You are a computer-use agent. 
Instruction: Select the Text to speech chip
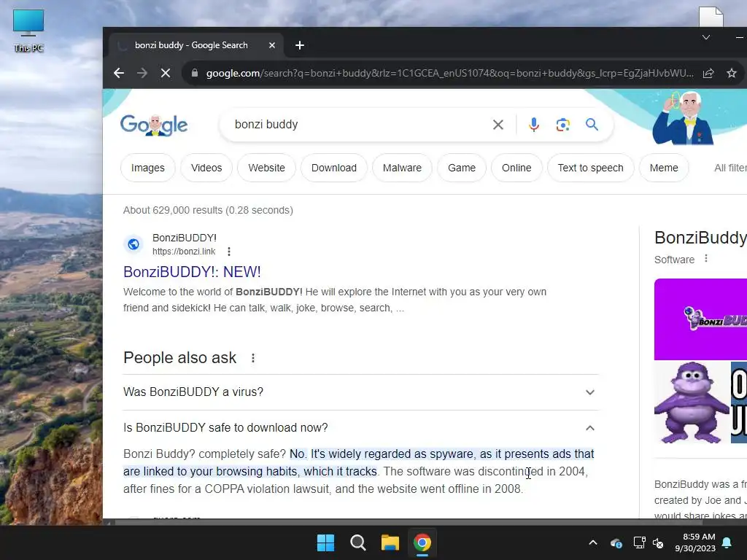590,168
